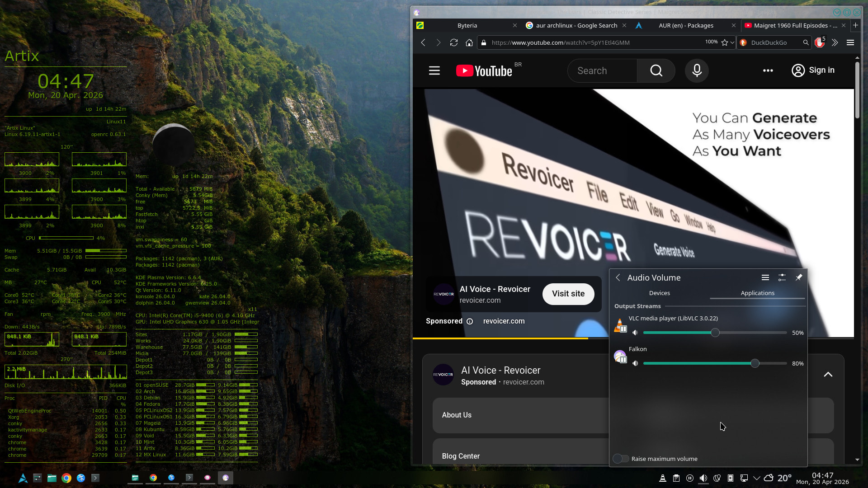
Task: Adjust the VLC volume slider handle
Action: [715, 333]
